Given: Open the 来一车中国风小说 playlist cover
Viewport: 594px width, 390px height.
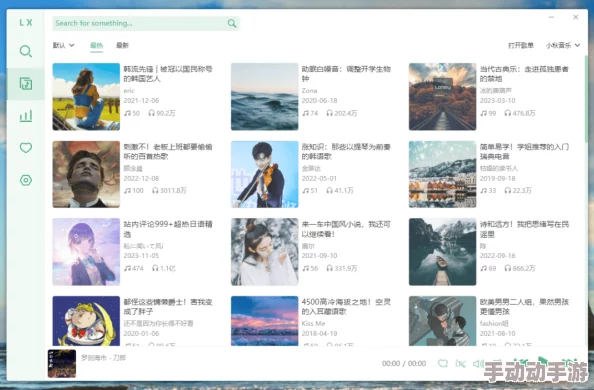Looking at the screenshot, I should (x=264, y=252).
